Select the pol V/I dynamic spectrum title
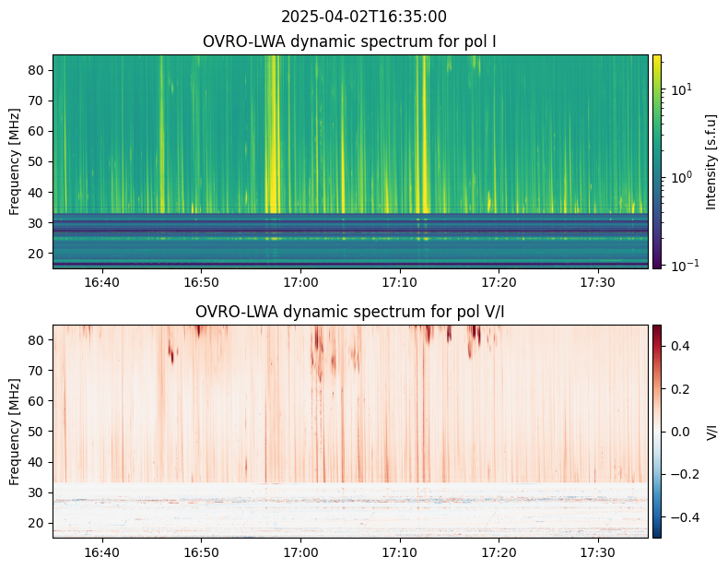 click(351, 312)
